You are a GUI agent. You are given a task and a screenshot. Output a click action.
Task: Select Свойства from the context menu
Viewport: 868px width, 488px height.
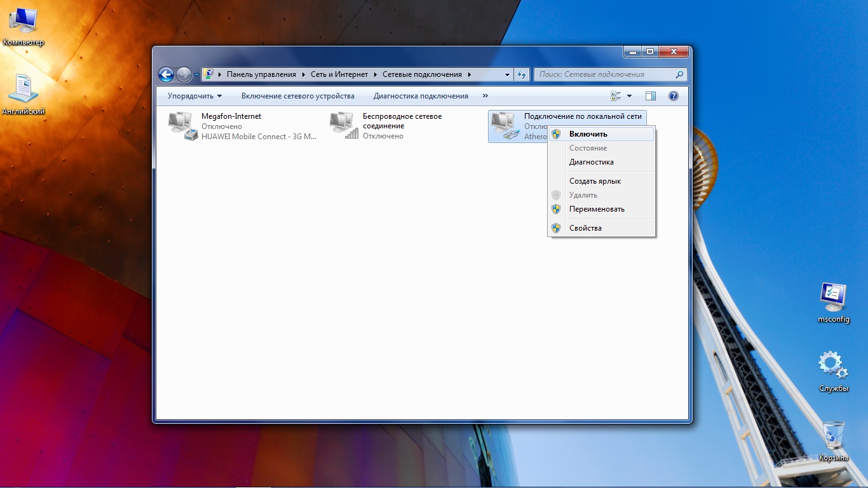click(x=585, y=228)
